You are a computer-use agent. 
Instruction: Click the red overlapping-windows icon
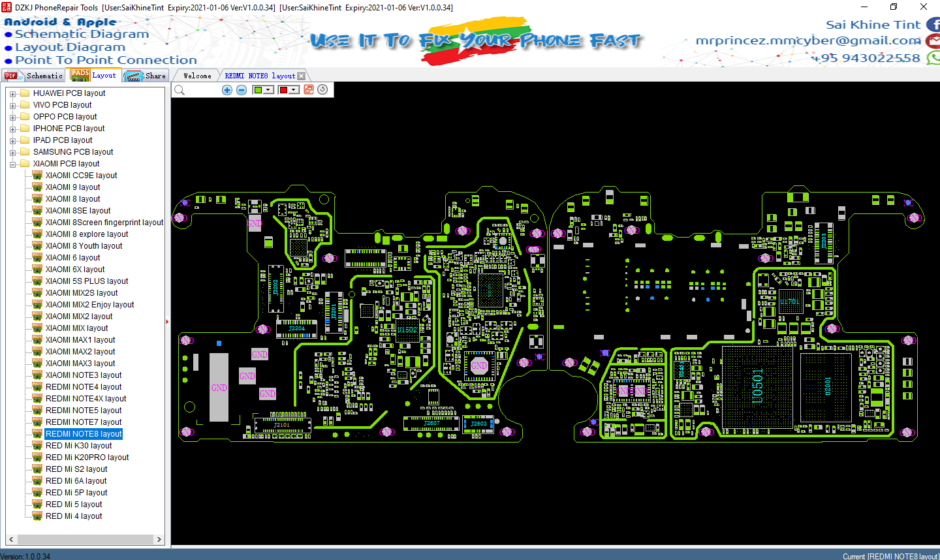[x=309, y=89]
